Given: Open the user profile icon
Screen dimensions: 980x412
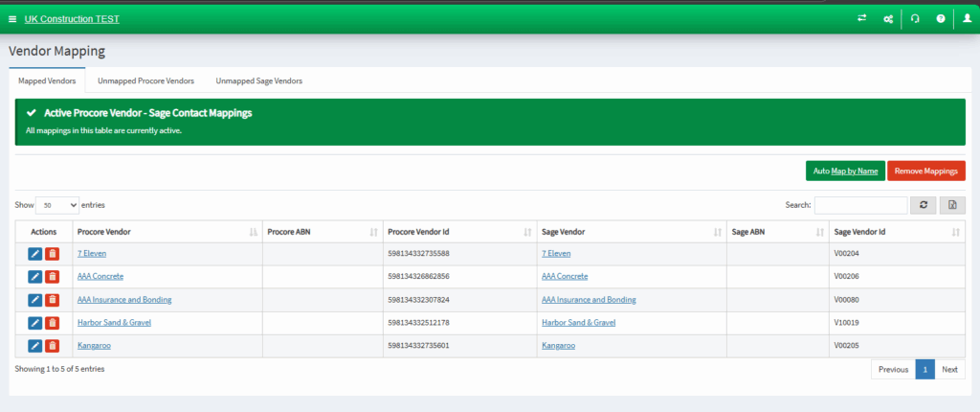Looking at the screenshot, I should click(967, 19).
